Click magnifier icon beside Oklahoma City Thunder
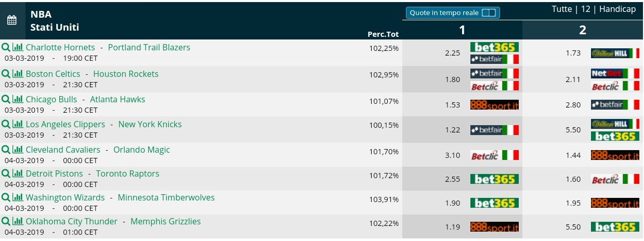 6,221
